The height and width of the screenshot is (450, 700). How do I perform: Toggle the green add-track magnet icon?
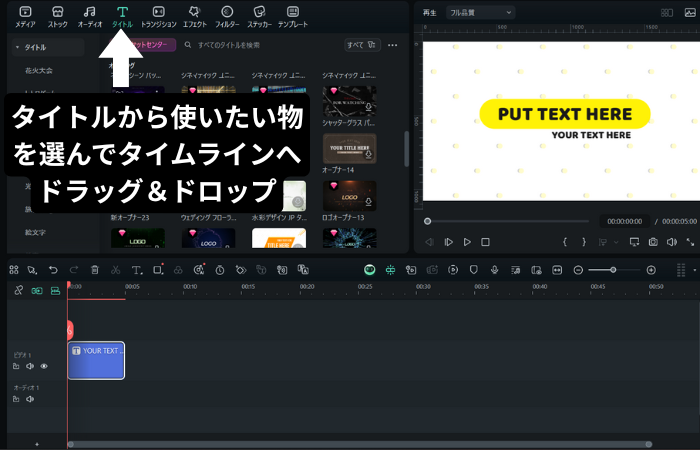37,291
